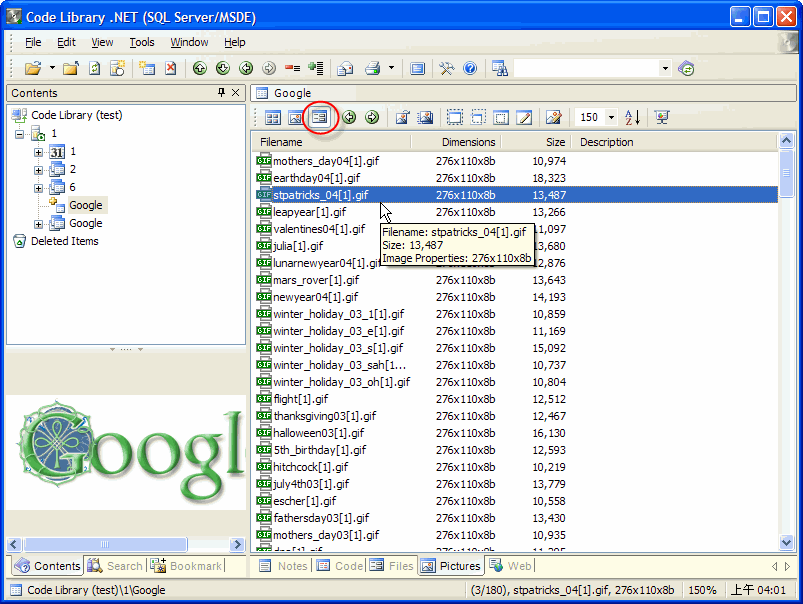Click the pencil edit icon in pictures toolbar
Screen dimensions: 803x604
pyautogui.click(x=524, y=117)
